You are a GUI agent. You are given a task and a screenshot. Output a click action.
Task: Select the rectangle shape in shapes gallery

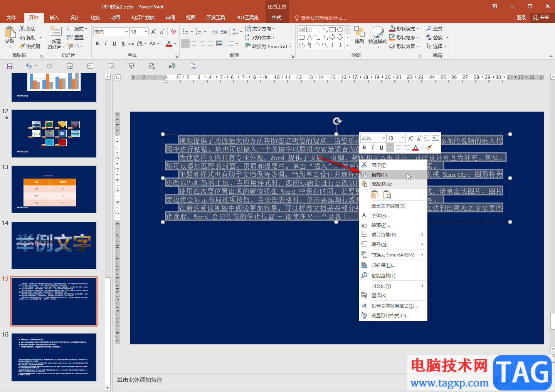pos(333,30)
